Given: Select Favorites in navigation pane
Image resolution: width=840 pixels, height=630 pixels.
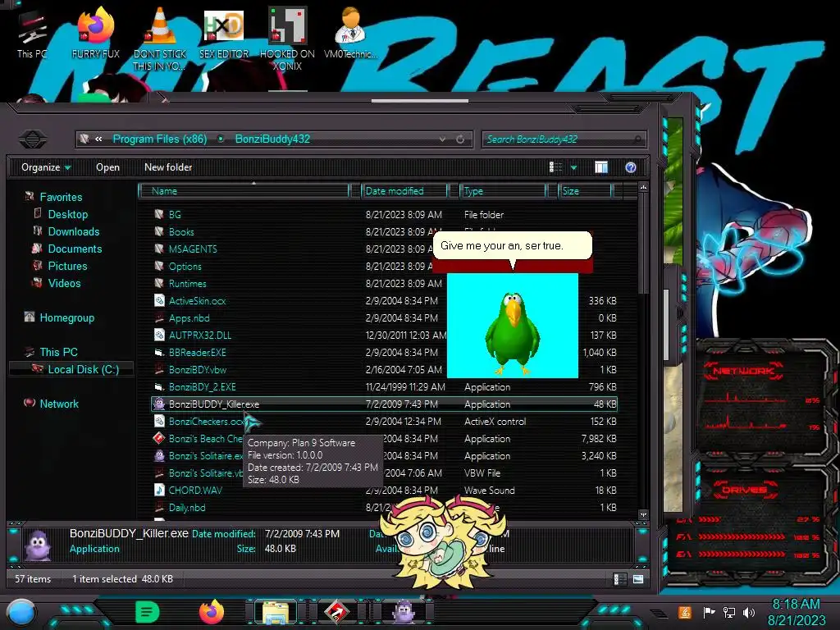Looking at the screenshot, I should (61, 197).
